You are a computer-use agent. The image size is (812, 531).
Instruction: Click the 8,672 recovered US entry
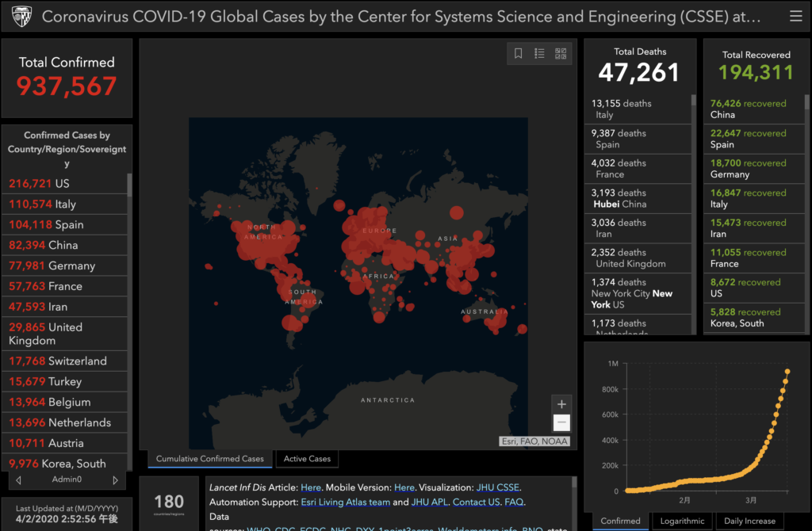pyautogui.click(x=754, y=288)
